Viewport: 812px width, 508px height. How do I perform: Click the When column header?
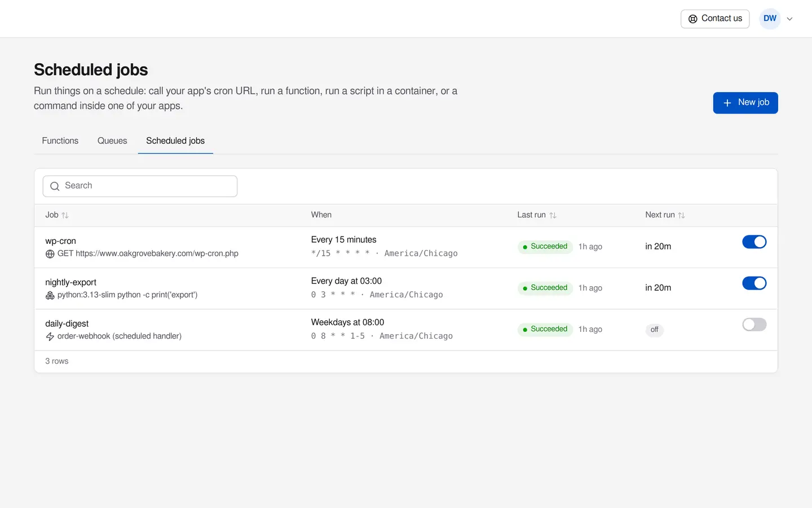(321, 215)
